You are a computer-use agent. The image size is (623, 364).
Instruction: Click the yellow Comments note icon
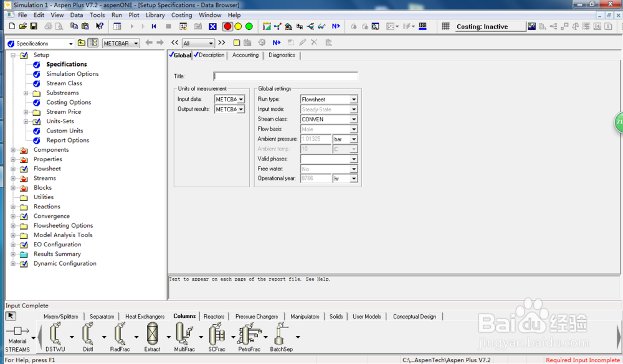point(236,42)
